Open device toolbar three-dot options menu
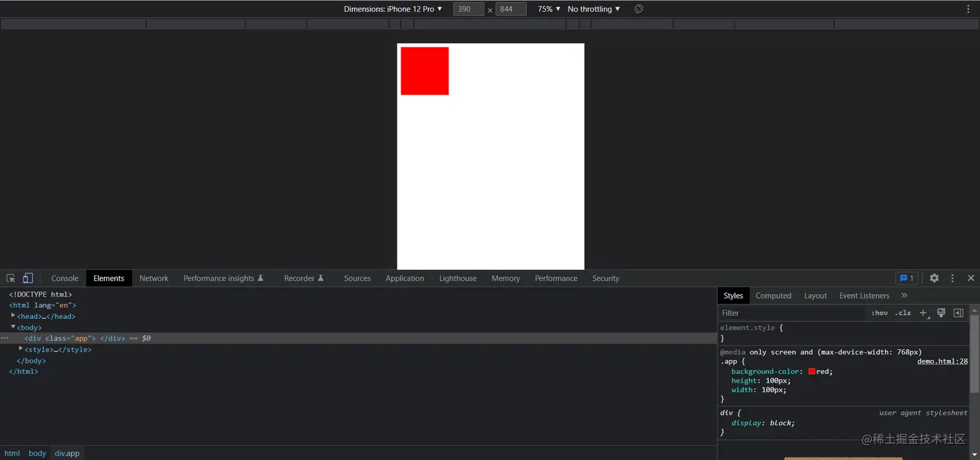The width and height of the screenshot is (980, 460). 969,9
